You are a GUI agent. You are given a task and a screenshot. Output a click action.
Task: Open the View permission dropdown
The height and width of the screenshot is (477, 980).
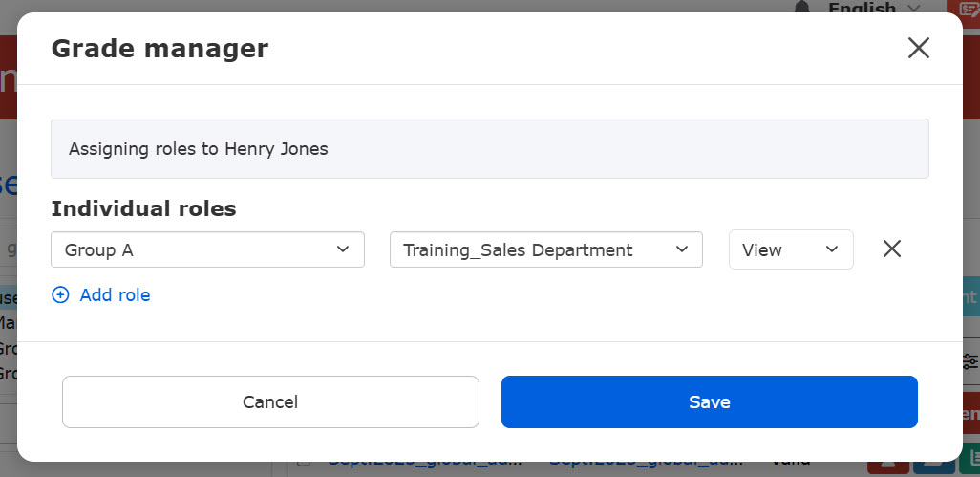click(x=790, y=249)
